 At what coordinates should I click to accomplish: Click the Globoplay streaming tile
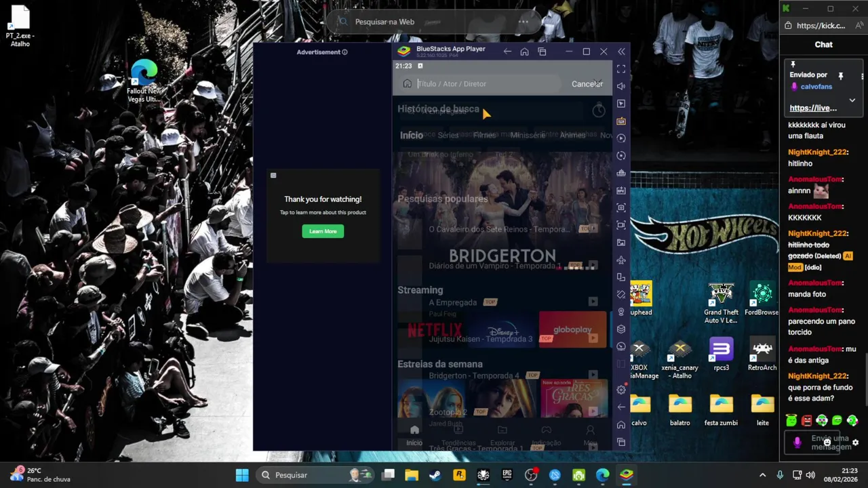(x=573, y=329)
